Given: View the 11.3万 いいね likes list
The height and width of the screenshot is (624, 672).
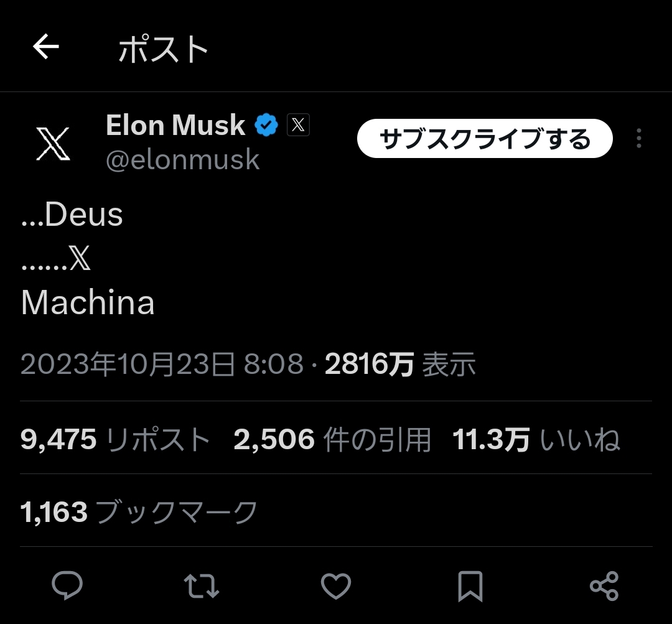Looking at the screenshot, I should click(x=536, y=440).
